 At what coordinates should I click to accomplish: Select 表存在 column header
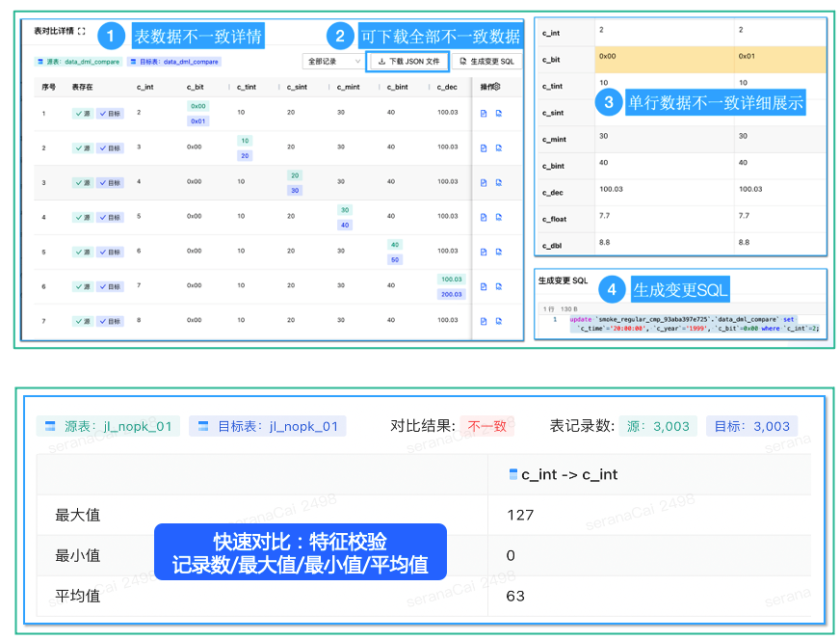(x=83, y=87)
